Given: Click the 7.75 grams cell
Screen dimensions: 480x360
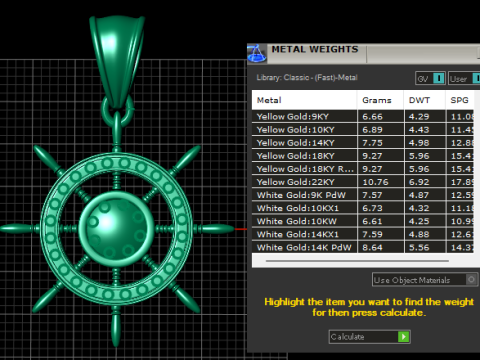Looking at the screenshot, I should pyautogui.click(x=380, y=143).
